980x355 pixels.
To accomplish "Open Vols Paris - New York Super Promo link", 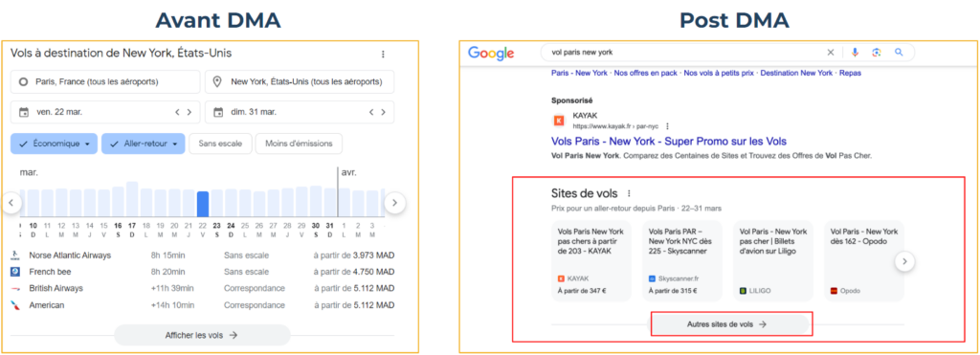I will tap(669, 142).
